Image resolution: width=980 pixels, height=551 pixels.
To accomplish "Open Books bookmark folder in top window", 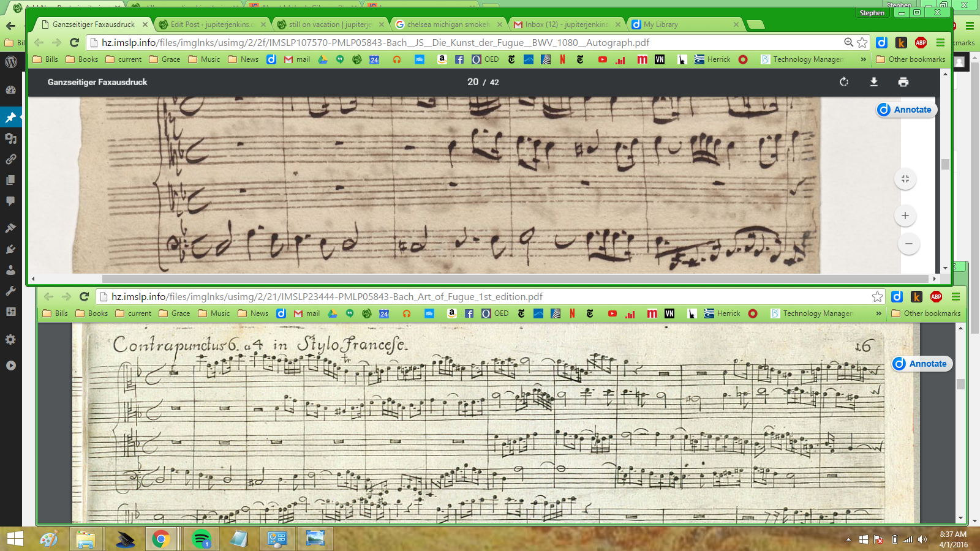I will pos(82,59).
